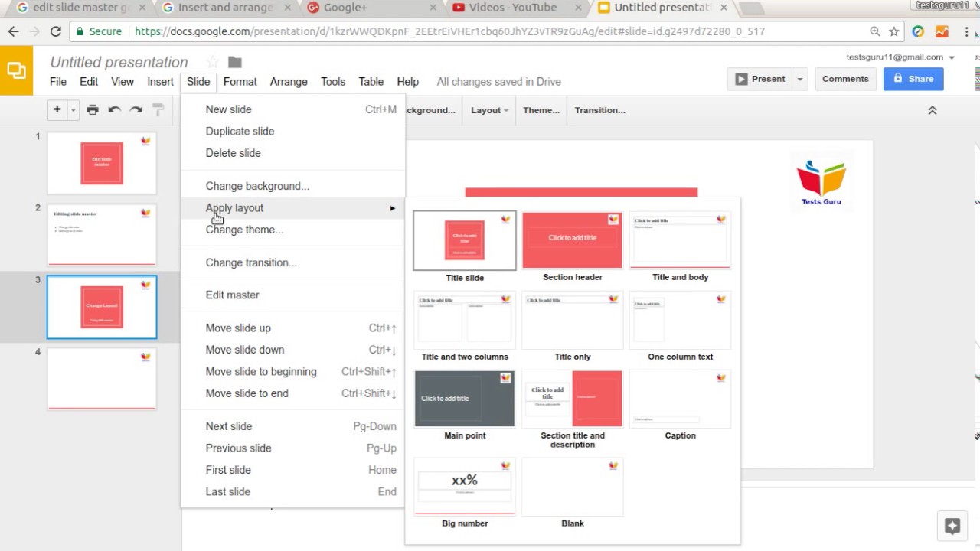980x551 pixels.
Task: Go back with browser back arrow
Action: coord(13,31)
